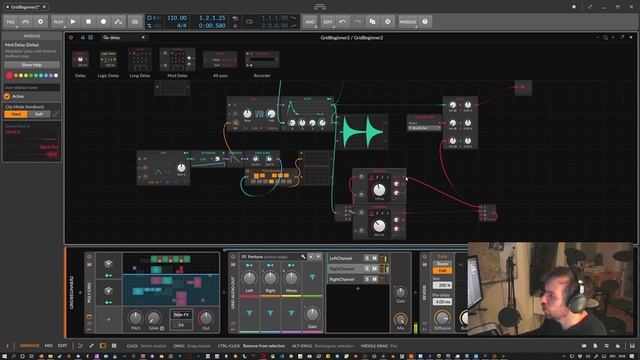Click the 4.00 ms pre-delay value
640x360 pixels.
[x=442, y=302]
